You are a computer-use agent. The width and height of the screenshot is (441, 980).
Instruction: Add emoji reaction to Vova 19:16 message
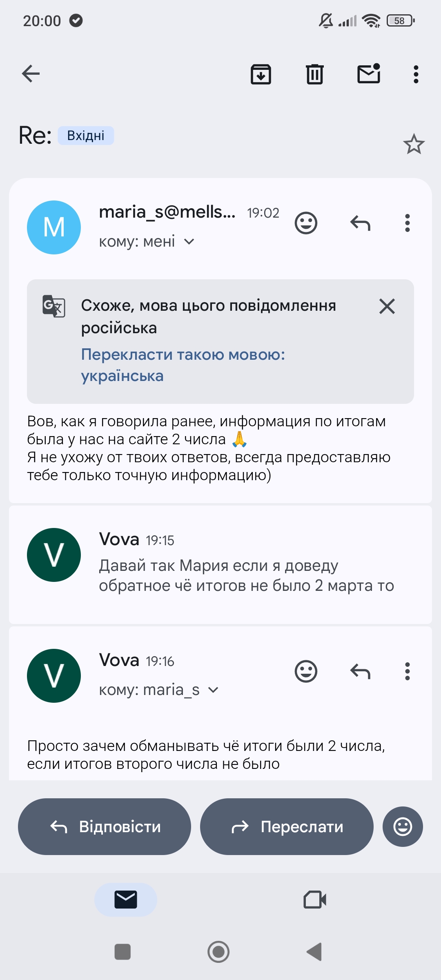306,671
